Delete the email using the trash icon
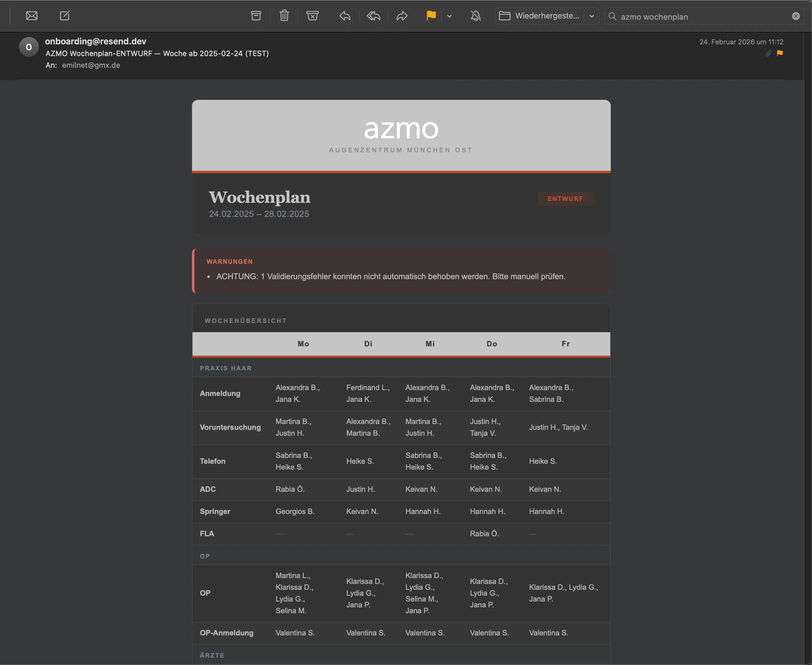Image resolution: width=812 pixels, height=665 pixels. click(x=284, y=16)
